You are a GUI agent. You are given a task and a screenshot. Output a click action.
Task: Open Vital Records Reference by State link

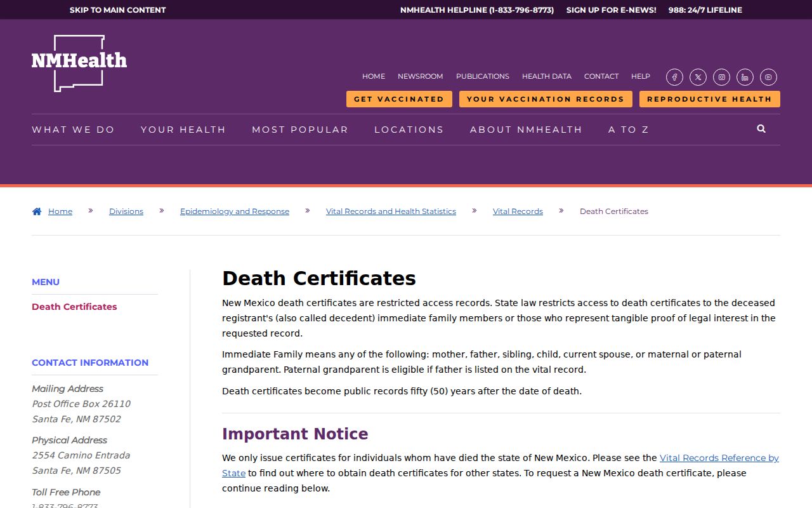coord(719,458)
